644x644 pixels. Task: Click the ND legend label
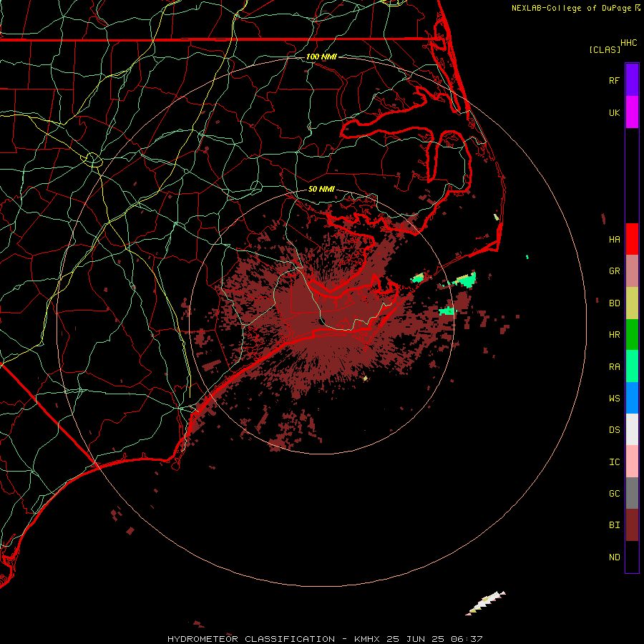pyautogui.click(x=614, y=557)
